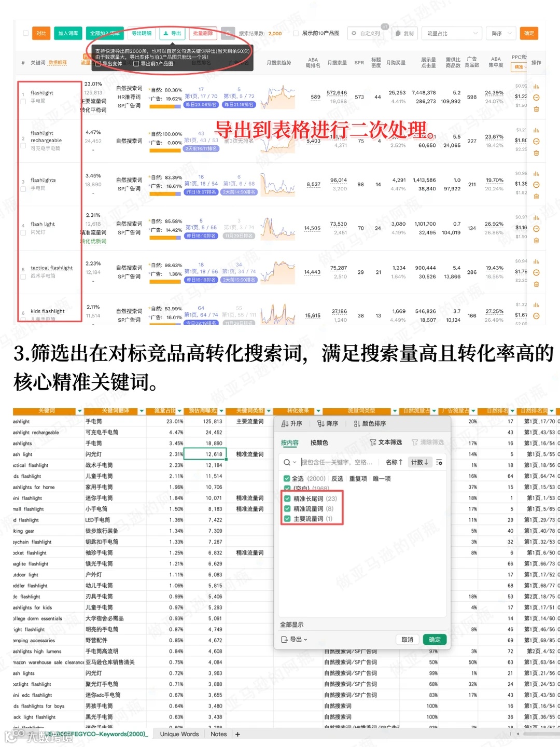
Task: Sort filter items by 名称
Action: [394, 462]
